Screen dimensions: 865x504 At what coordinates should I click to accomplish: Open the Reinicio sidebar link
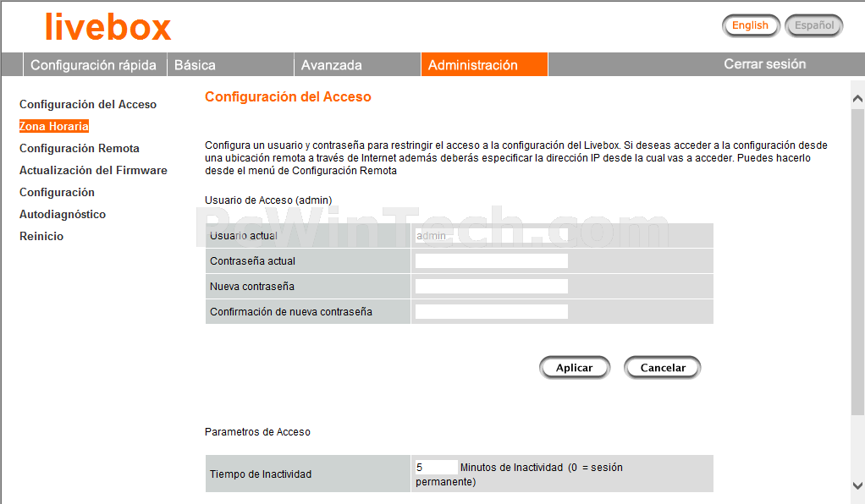[41, 236]
